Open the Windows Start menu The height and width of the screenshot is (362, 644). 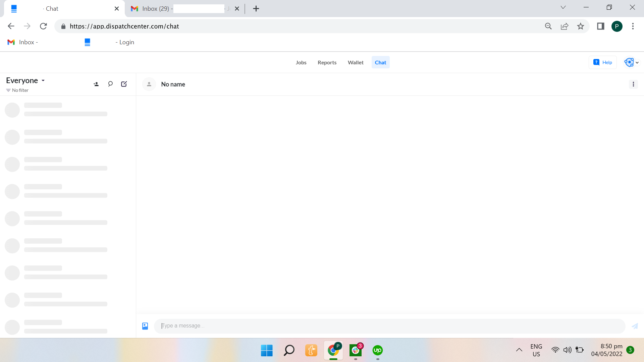[267, 350]
